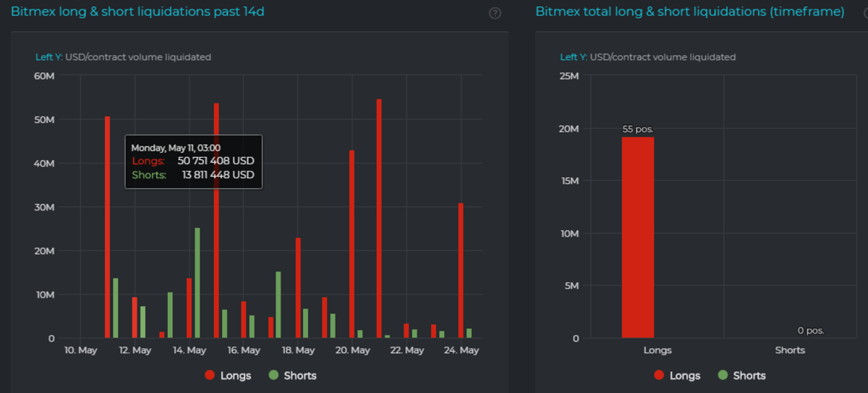Click the 'Bitmex total long & short liquidations (timeframe)' title
The width and height of the screenshot is (868, 393).
pos(690,12)
